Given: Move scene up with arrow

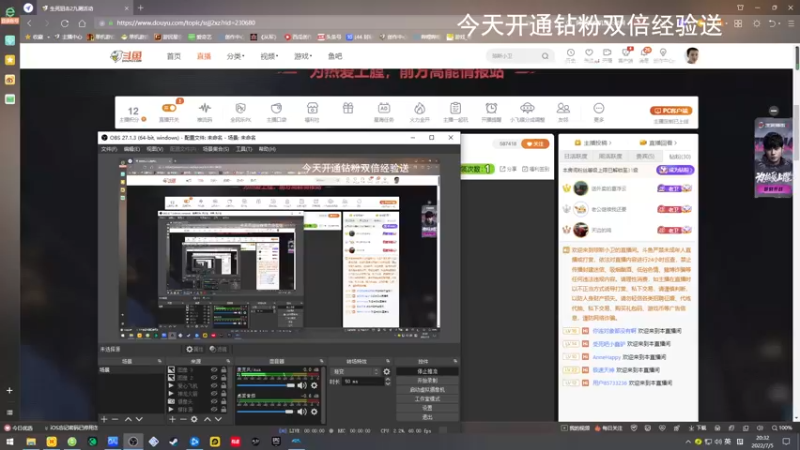Looking at the screenshot, I should [128, 419].
